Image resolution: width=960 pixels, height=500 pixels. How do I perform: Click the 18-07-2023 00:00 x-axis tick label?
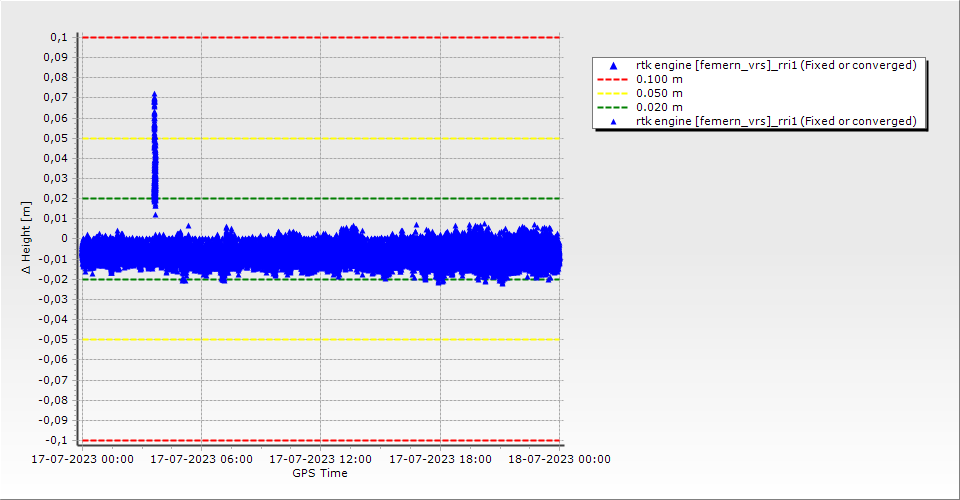pyautogui.click(x=560, y=459)
